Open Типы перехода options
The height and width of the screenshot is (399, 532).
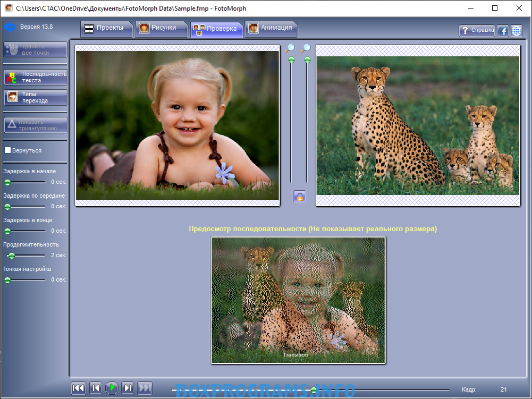36,97
